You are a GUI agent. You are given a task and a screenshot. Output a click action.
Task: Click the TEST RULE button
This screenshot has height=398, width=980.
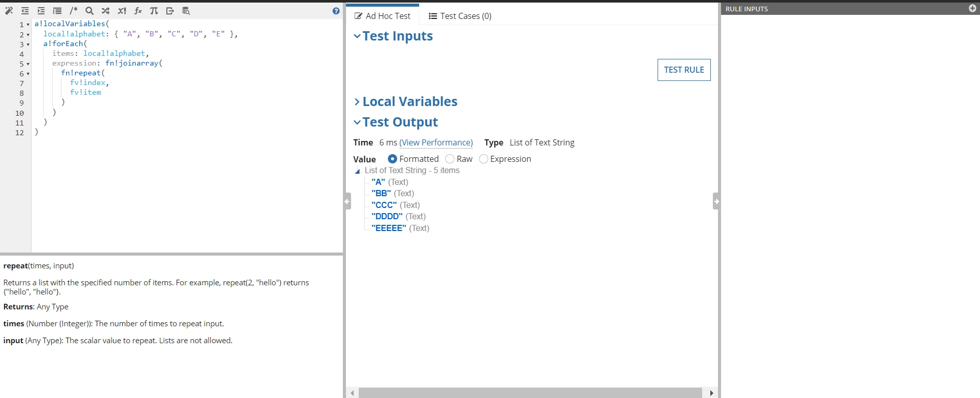684,70
